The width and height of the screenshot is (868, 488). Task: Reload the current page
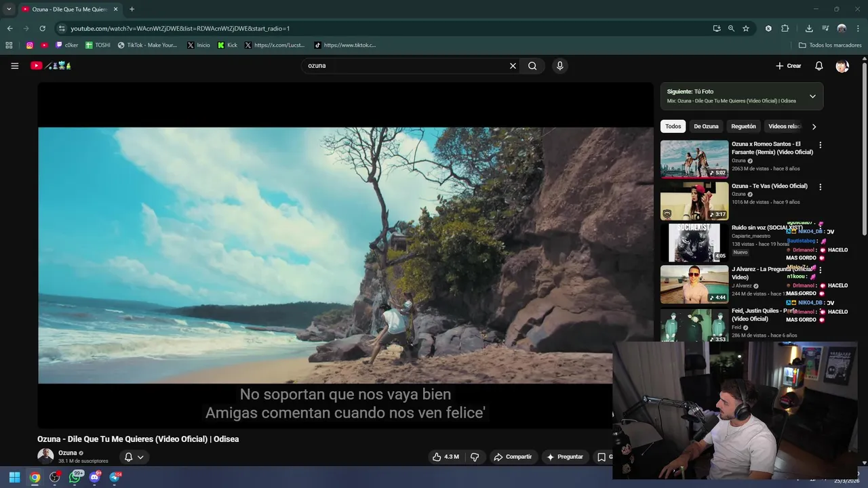(42, 28)
